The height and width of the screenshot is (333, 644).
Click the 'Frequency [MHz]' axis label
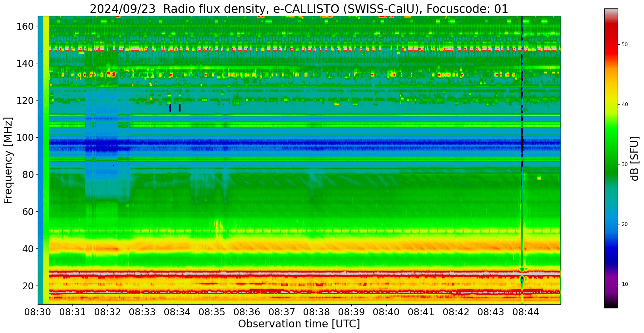coord(8,160)
